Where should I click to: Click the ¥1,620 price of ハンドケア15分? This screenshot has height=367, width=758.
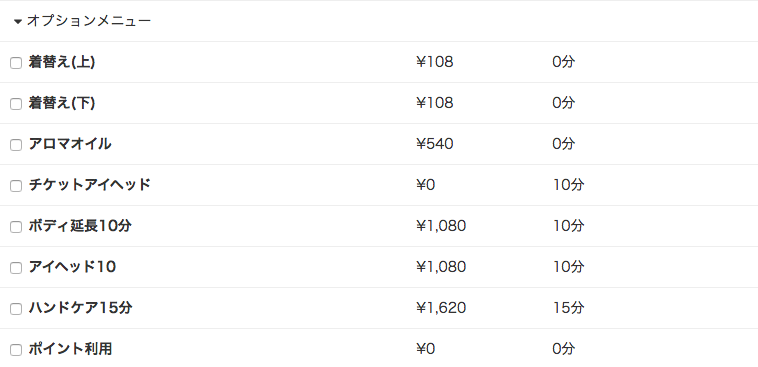coord(441,308)
